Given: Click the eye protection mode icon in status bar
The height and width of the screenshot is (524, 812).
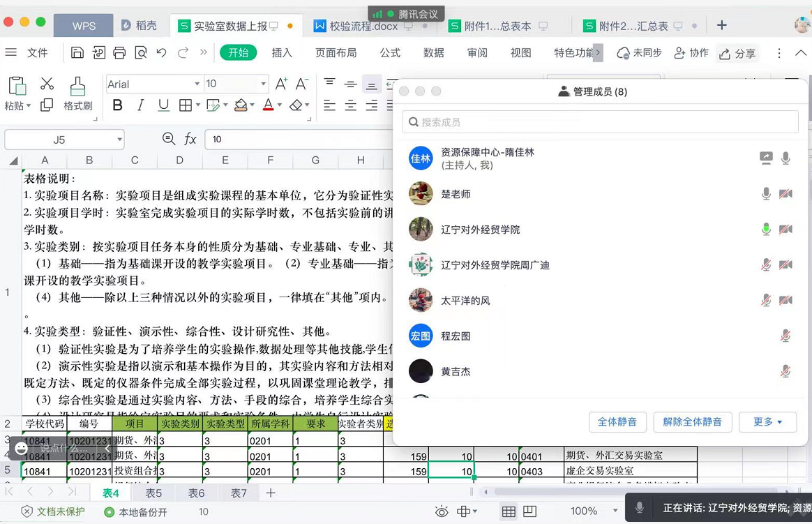Looking at the screenshot, I should [x=442, y=511].
